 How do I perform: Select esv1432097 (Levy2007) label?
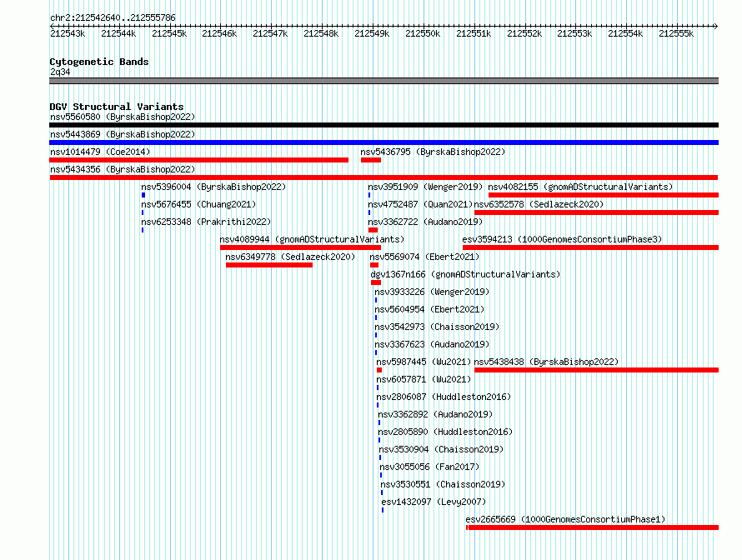click(434, 502)
